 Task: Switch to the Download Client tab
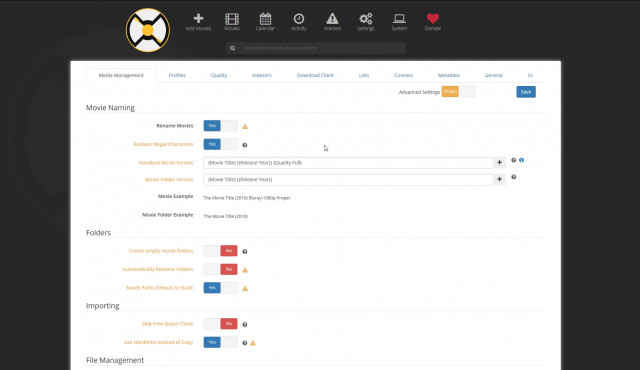point(315,75)
